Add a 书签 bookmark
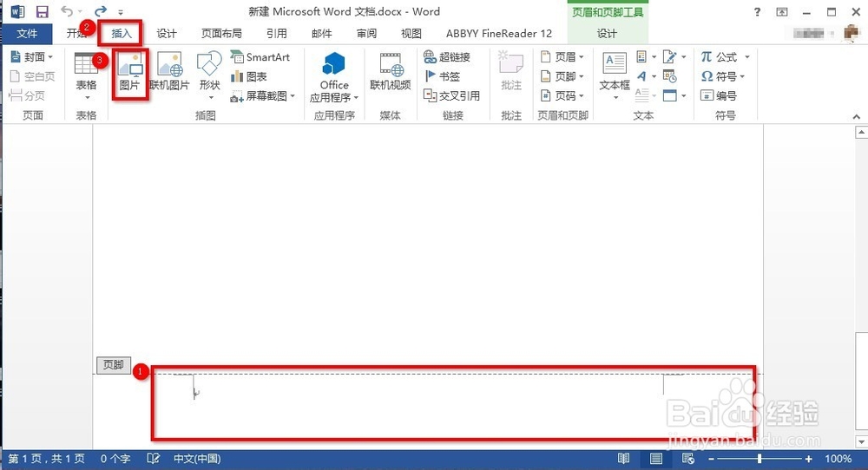The width and height of the screenshot is (868, 470). click(442, 76)
